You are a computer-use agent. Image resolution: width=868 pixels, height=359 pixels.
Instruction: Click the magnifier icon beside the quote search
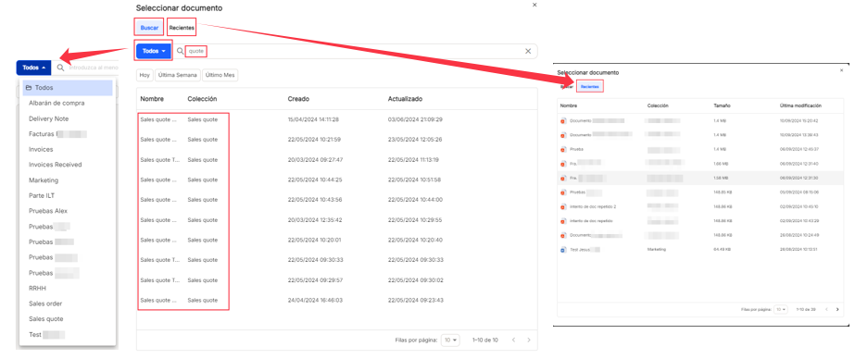coord(180,51)
